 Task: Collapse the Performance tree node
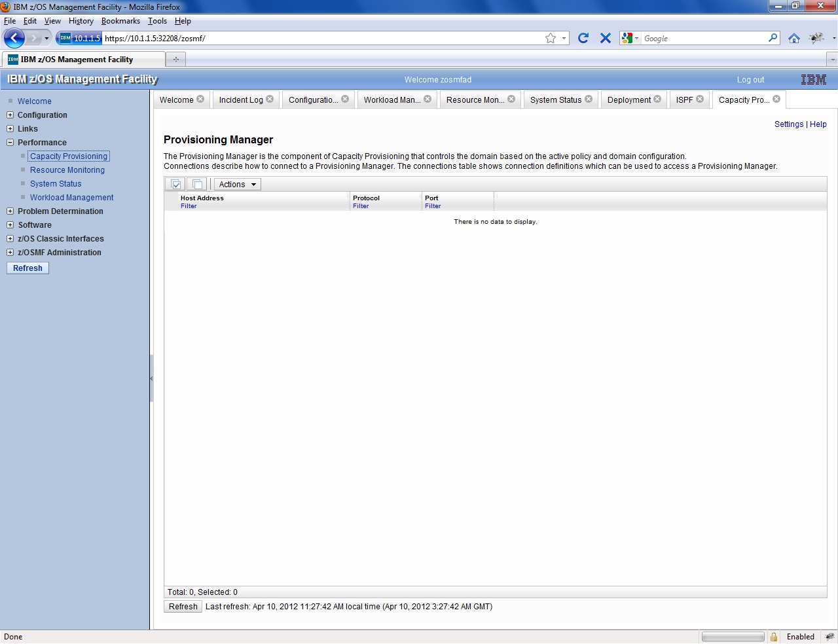[10, 143]
